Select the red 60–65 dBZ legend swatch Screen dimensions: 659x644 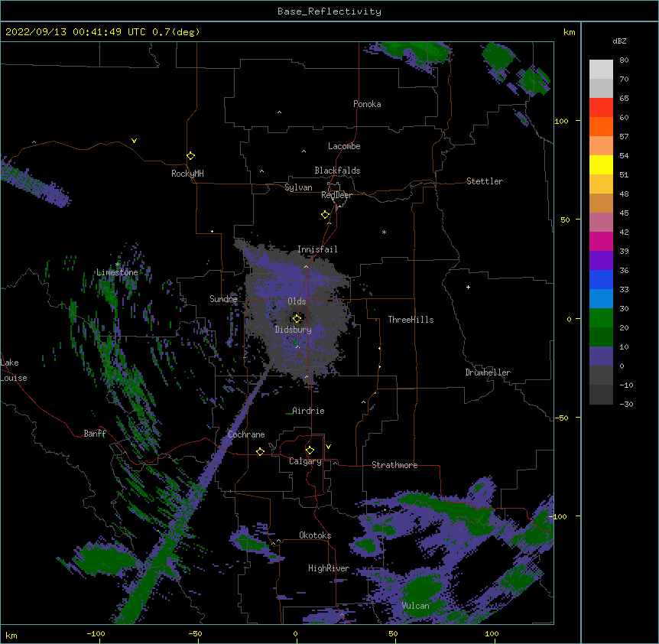point(601,108)
